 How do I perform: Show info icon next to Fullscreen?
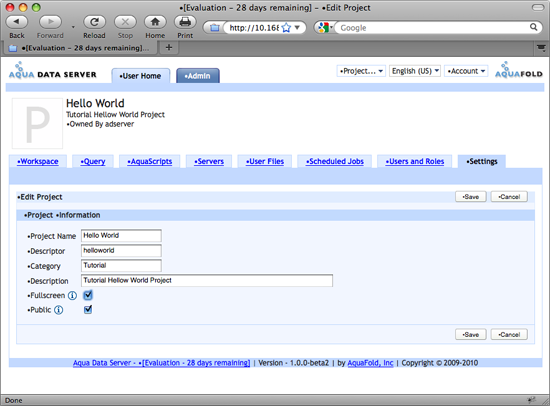click(72, 295)
